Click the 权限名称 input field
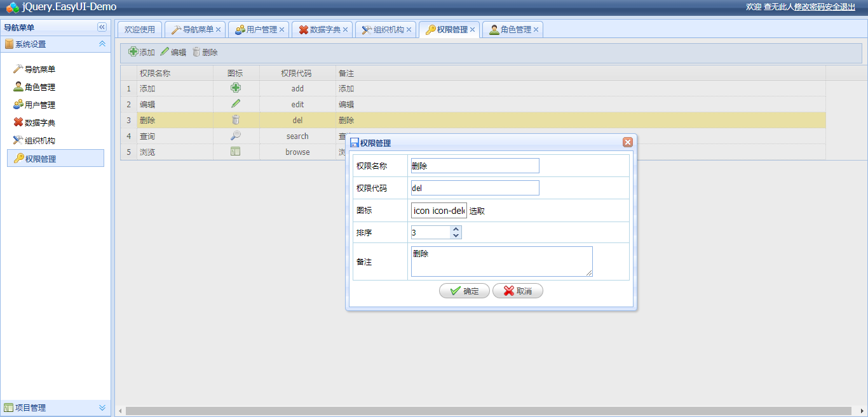The width and height of the screenshot is (868, 417). coord(475,166)
